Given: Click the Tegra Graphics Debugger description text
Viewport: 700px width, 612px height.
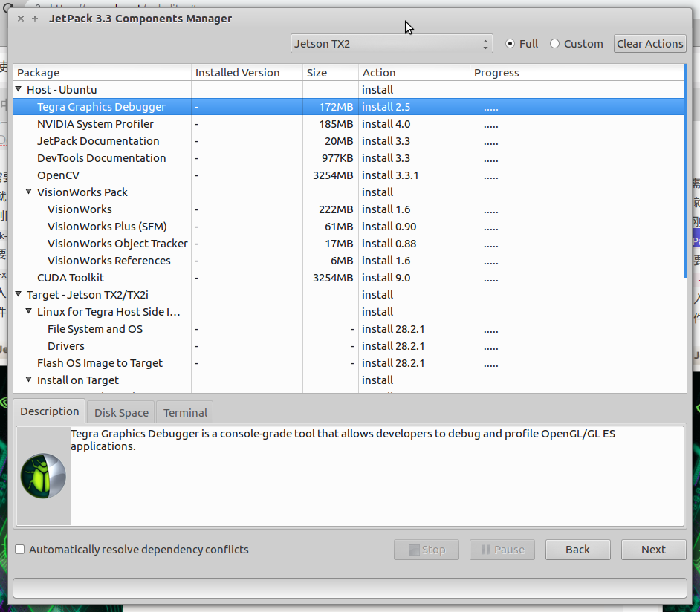Looking at the screenshot, I should 343,440.
